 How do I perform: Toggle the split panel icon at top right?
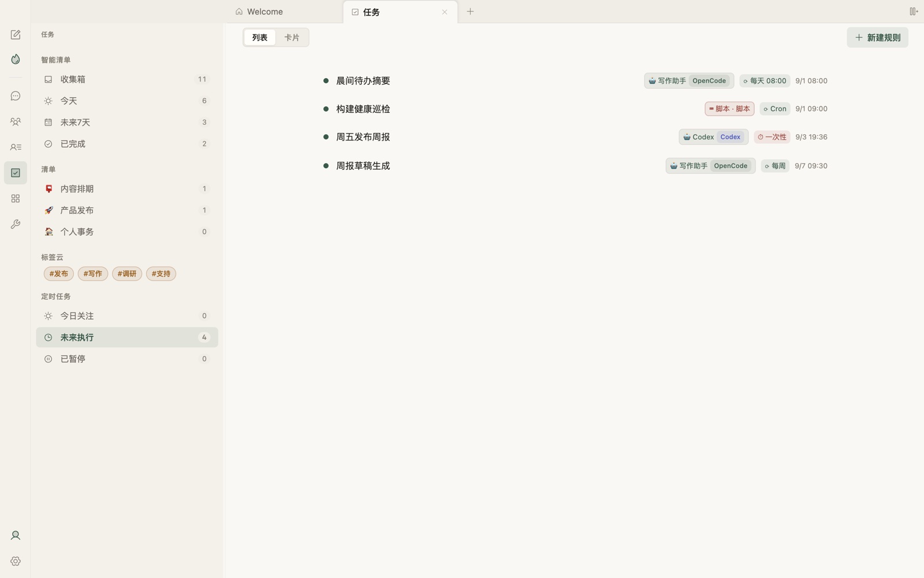914,12
